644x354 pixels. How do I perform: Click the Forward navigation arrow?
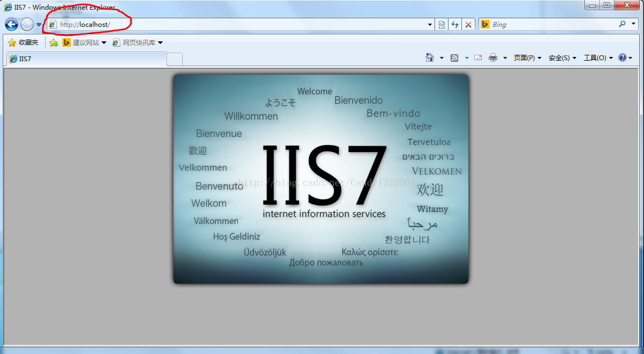click(27, 24)
